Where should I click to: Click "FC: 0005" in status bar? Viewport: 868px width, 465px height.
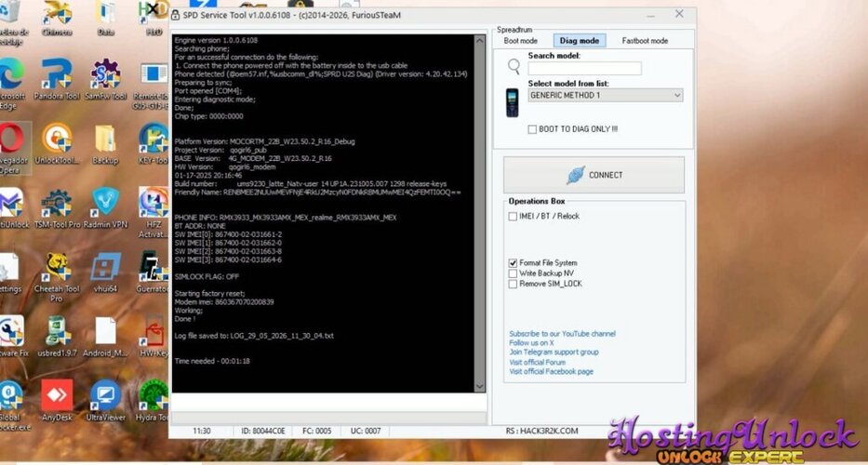click(x=317, y=431)
